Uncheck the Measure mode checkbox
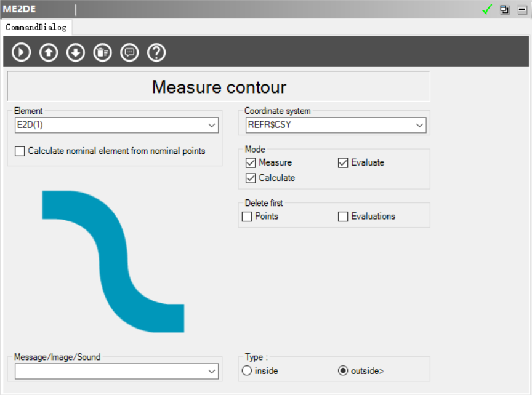This screenshot has width=532, height=395. pyautogui.click(x=251, y=163)
